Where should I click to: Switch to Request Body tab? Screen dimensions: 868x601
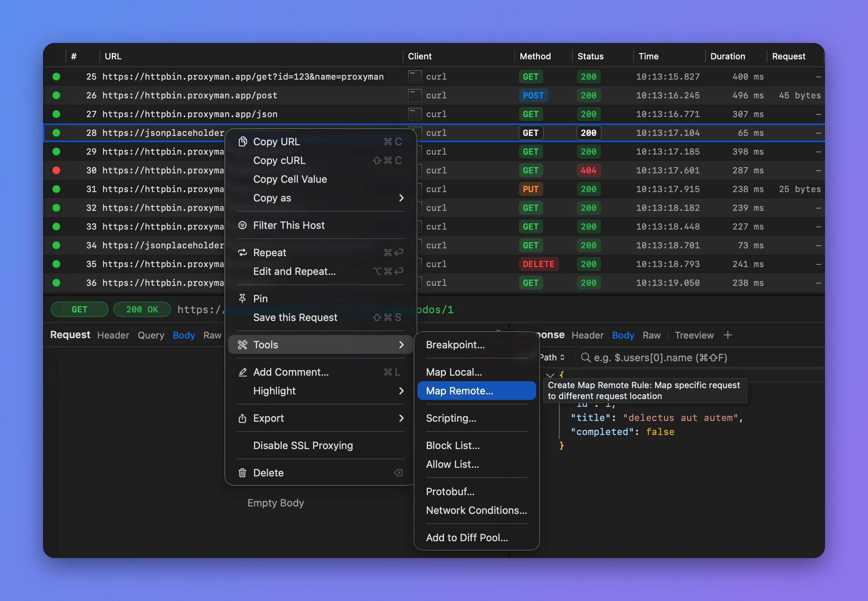click(184, 335)
